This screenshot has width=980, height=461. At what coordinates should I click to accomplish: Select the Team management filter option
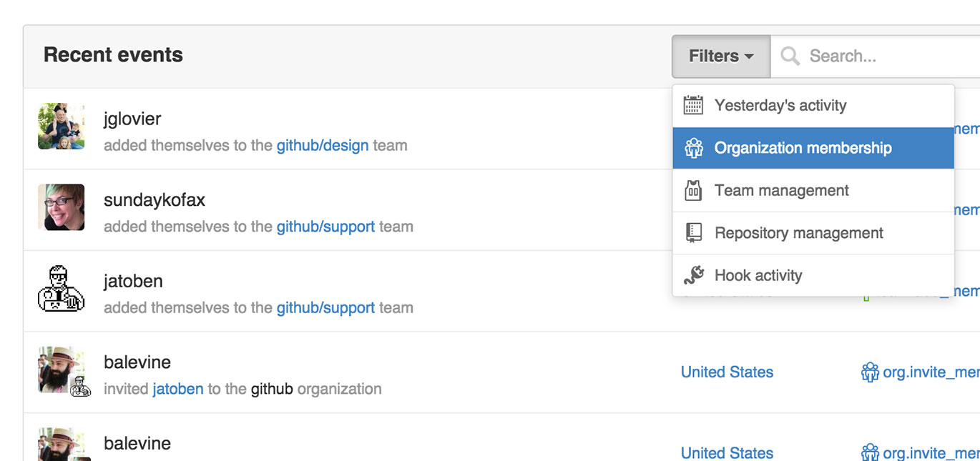[x=781, y=191]
